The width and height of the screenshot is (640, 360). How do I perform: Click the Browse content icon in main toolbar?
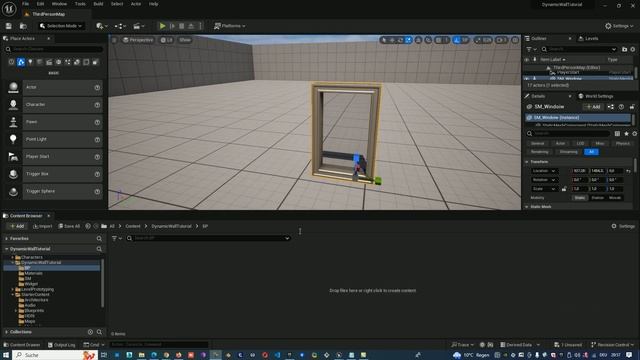point(23,26)
